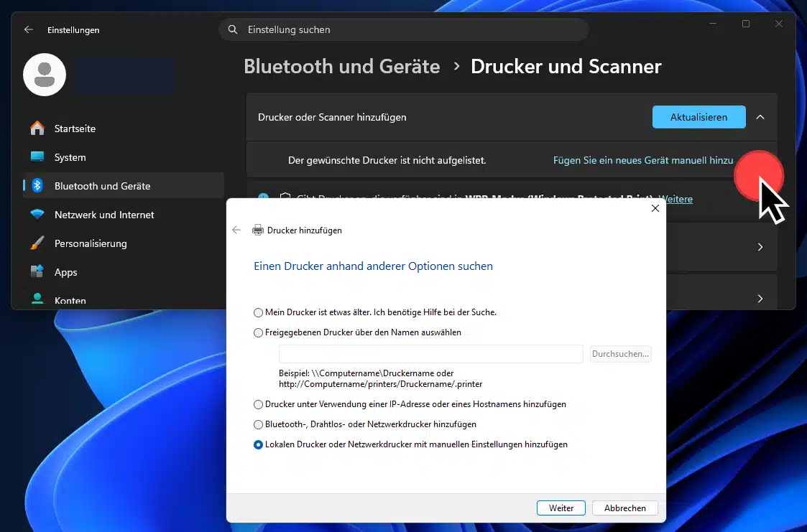This screenshot has height=532, width=807.
Task: Click the Einen Drucker anhand anderer Optionen suchen heading
Action: click(373, 266)
